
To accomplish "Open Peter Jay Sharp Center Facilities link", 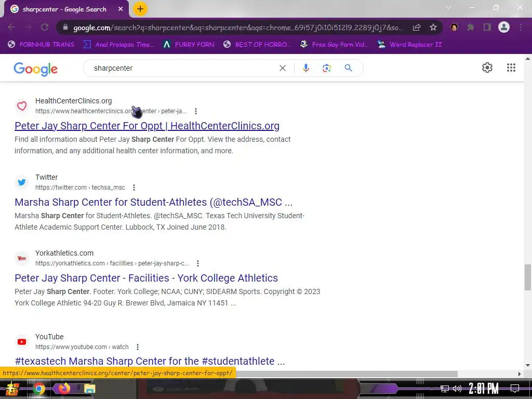I will pos(146,278).
